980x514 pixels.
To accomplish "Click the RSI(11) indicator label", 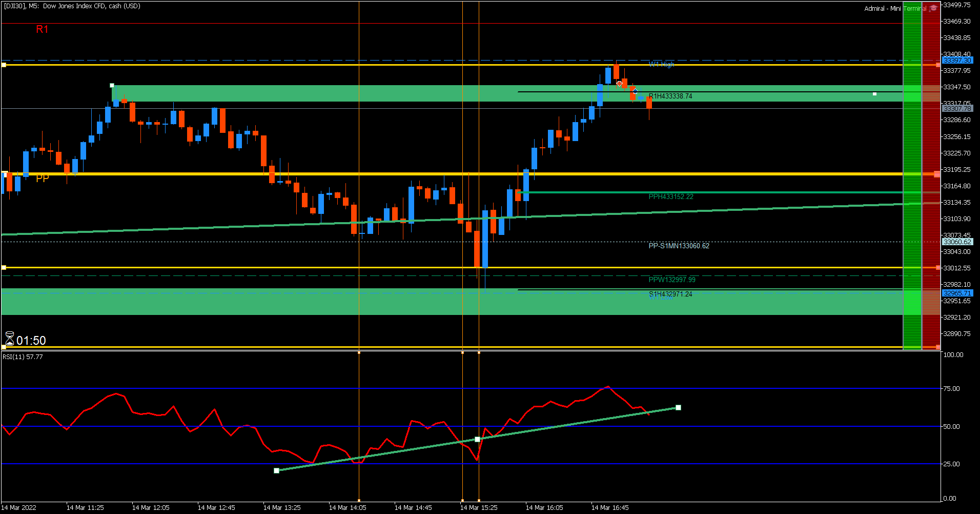I will pyautogui.click(x=23, y=357).
